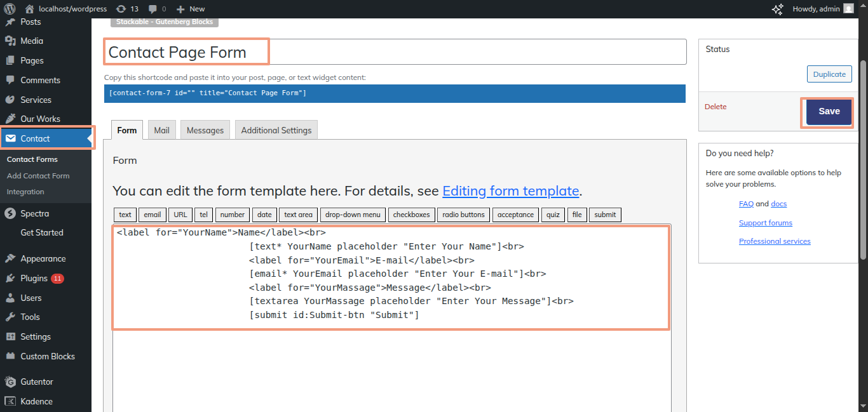Insert acceptance tag into form

click(515, 215)
